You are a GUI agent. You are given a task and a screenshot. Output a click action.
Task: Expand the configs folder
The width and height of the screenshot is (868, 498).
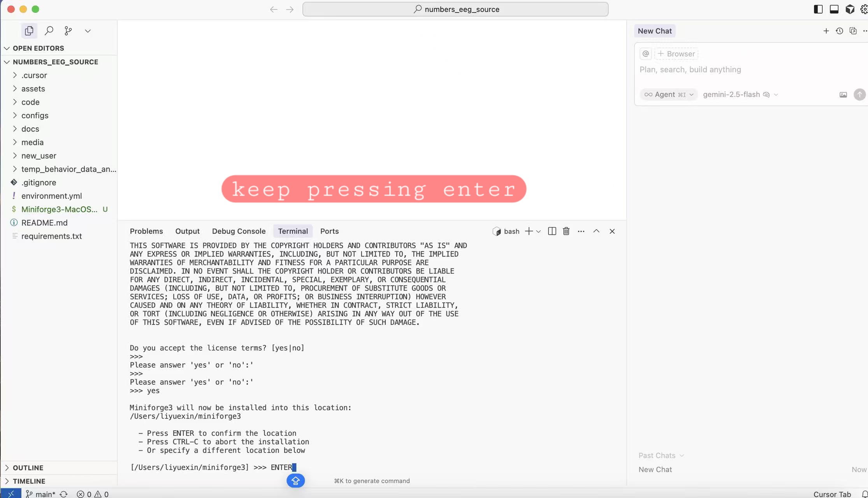click(35, 116)
